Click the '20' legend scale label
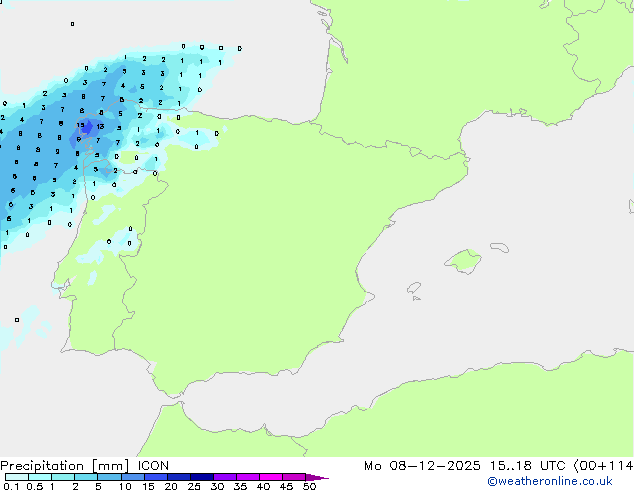This screenshot has width=634, height=490. 171,486
